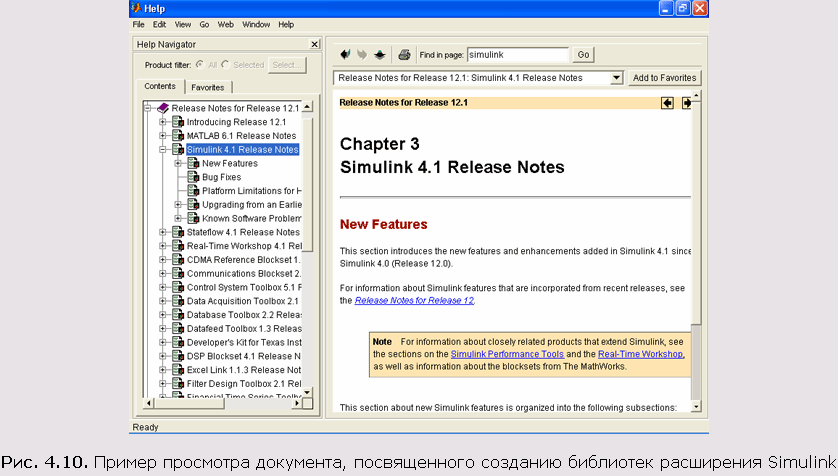Click the Go find button
Viewport: 838px width, 476px height.
tap(583, 54)
